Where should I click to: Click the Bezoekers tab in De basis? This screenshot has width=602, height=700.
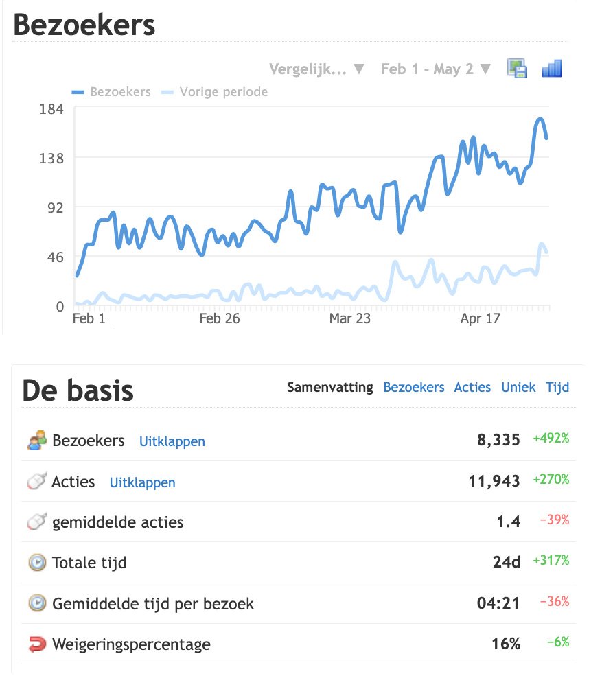point(414,388)
